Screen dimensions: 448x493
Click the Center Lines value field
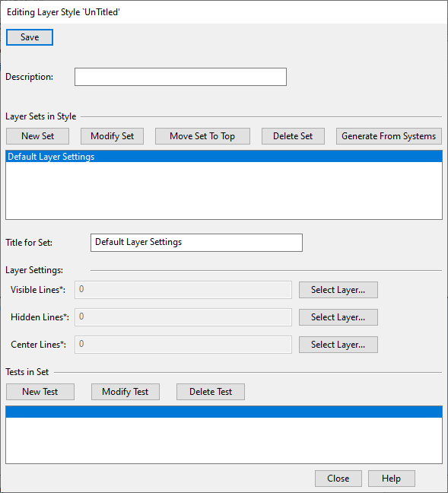tap(183, 345)
